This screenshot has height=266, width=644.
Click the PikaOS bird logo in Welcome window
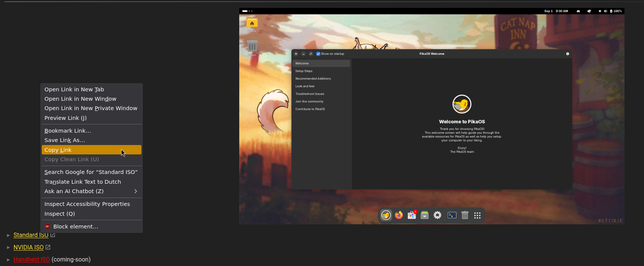pyautogui.click(x=462, y=104)
